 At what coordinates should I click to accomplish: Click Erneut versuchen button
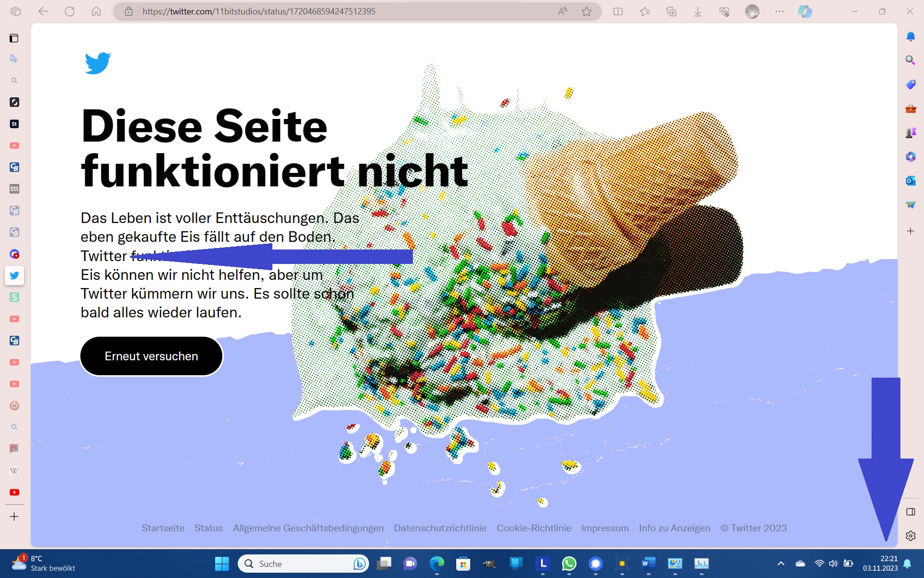[x=151, y=356]
